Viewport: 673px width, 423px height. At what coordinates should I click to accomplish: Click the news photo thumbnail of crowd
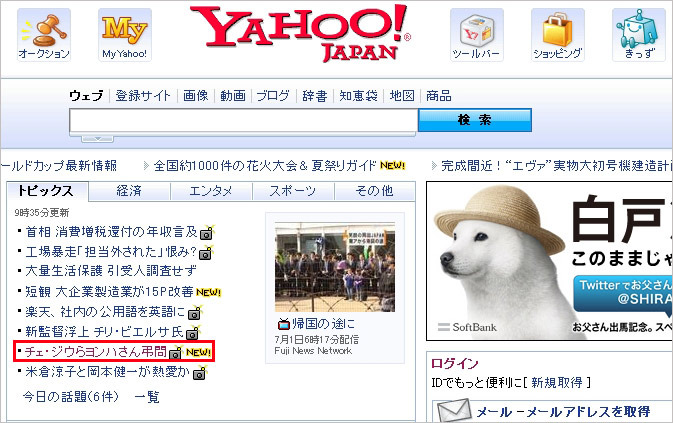coord(335,267)
